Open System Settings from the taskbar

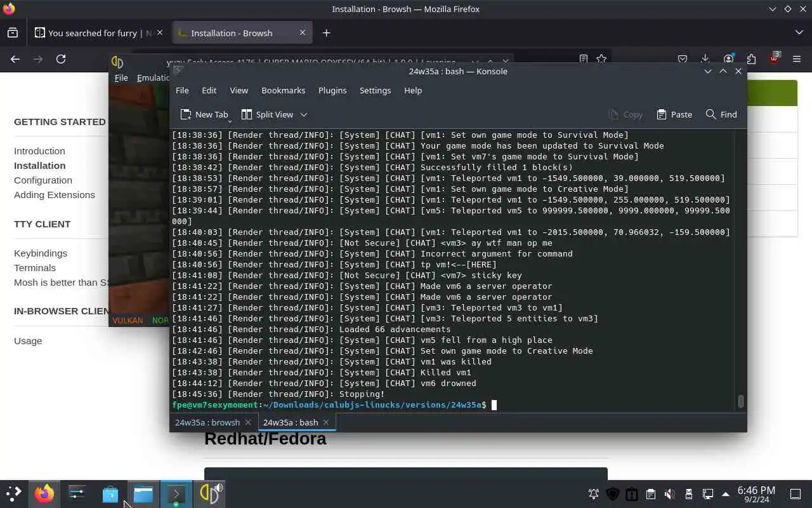click(x=77, y=493)
